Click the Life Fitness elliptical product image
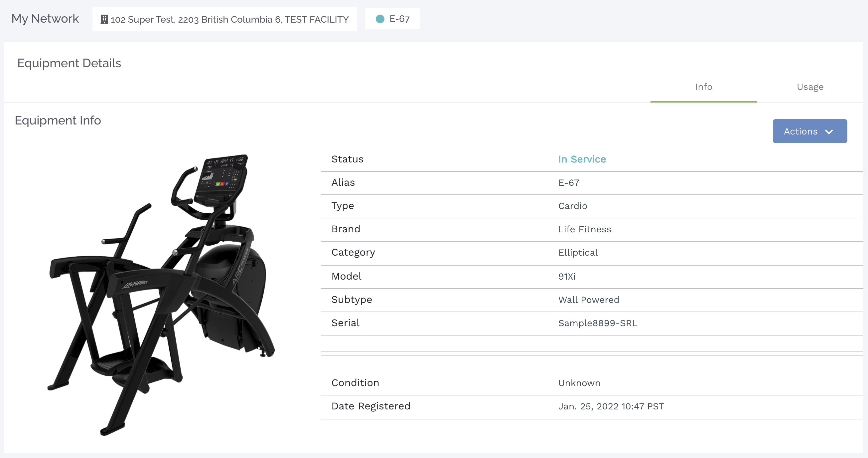Image resolution: width=868 pixels, height=458 pixels. (162, 294)
